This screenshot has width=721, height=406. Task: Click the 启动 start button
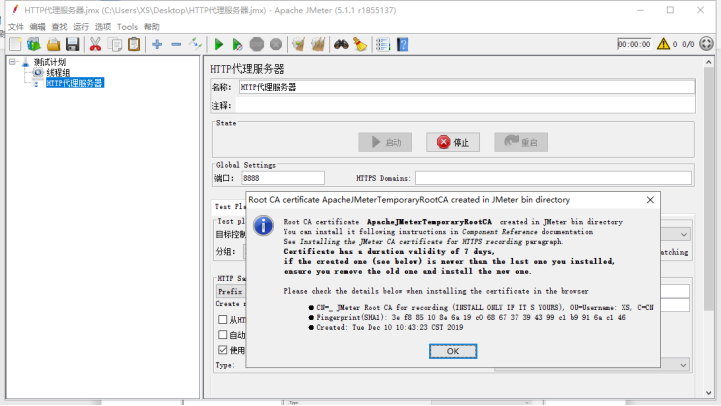pos(385,142)
